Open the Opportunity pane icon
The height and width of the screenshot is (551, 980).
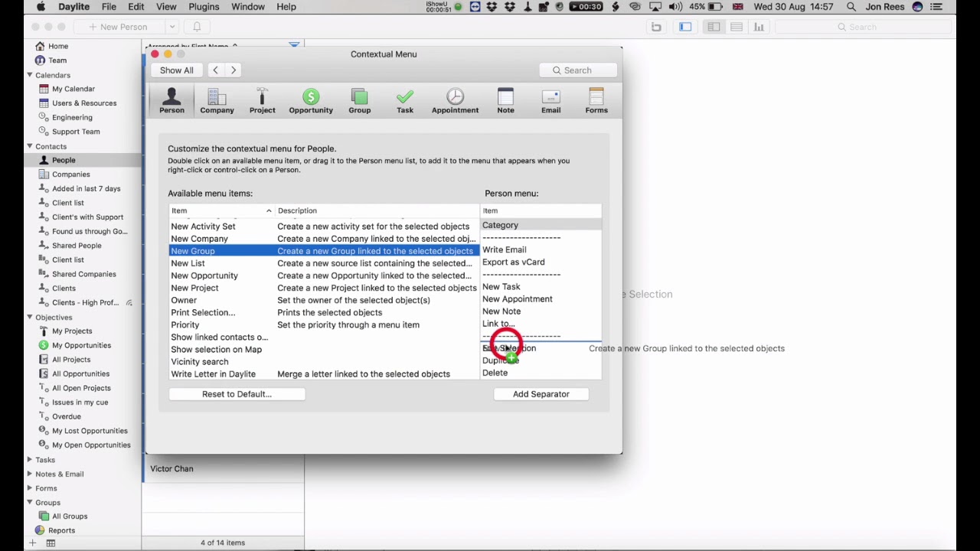pos(311,100)
